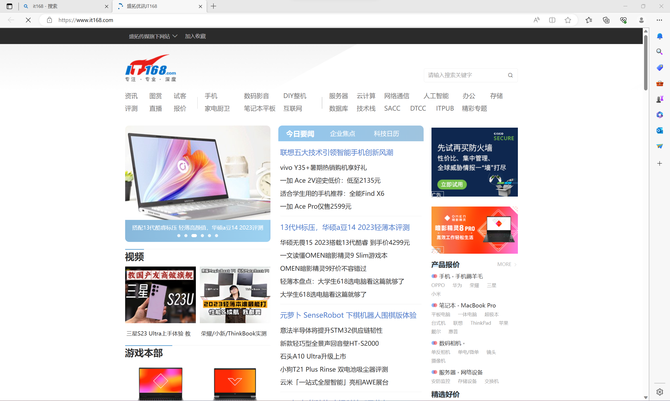Image resolution: width=670 pixels, height=401 pixels.
Task: Open the 服务器 navigation item
Action: click(x=338, y=96)
